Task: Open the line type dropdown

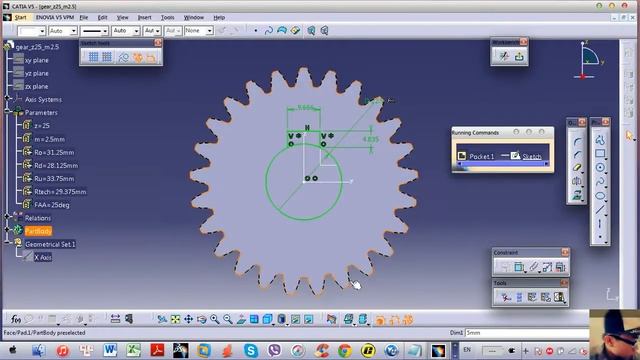Action: [94, 31]
